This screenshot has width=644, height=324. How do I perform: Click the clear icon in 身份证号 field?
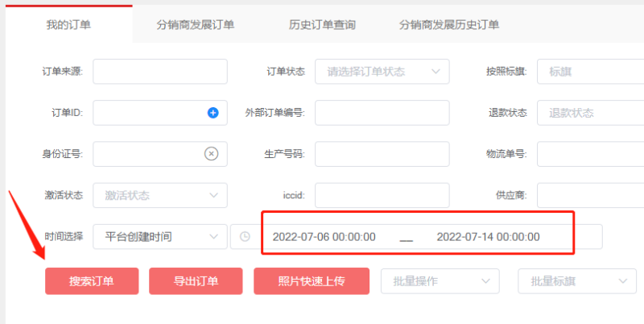[211, 153]
